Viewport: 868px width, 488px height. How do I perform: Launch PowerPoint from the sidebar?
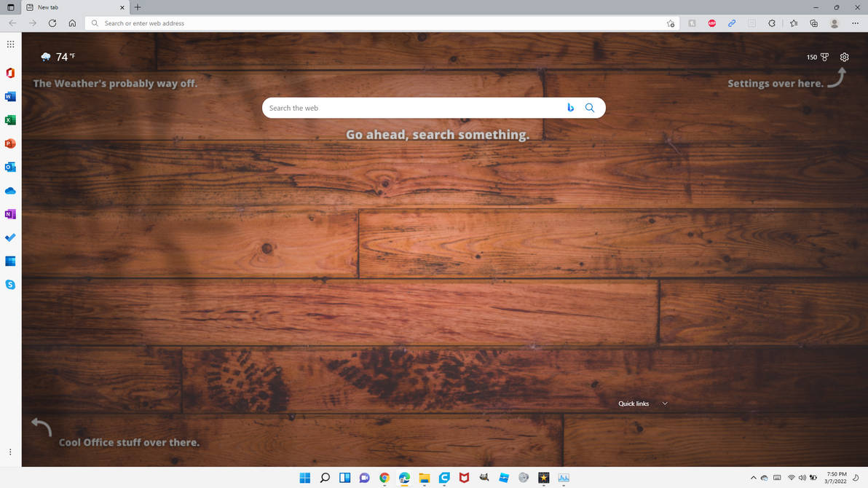tap(9, 143)
